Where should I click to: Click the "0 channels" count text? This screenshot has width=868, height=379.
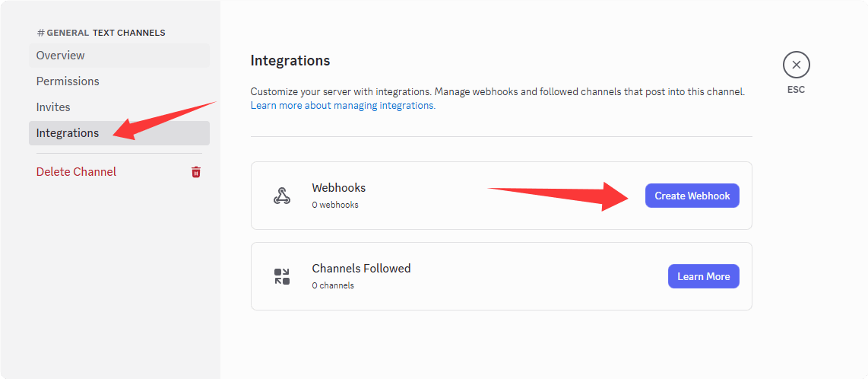[x=333, y=285]
